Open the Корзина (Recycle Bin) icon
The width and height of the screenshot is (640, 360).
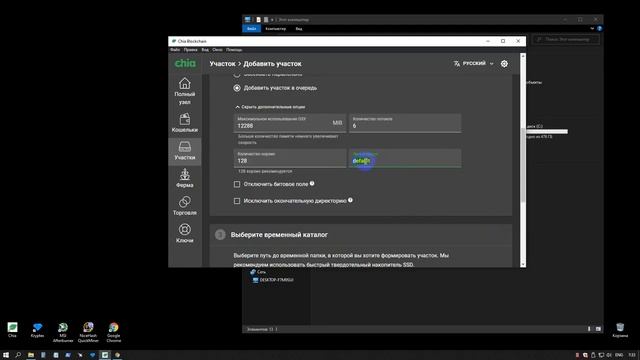[x=620, y=330]
